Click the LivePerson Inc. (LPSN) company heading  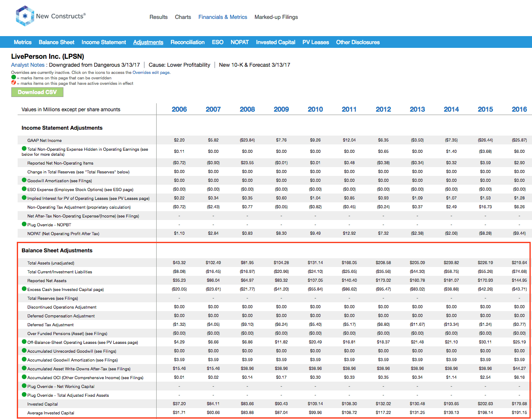click(x=47, y=56)
